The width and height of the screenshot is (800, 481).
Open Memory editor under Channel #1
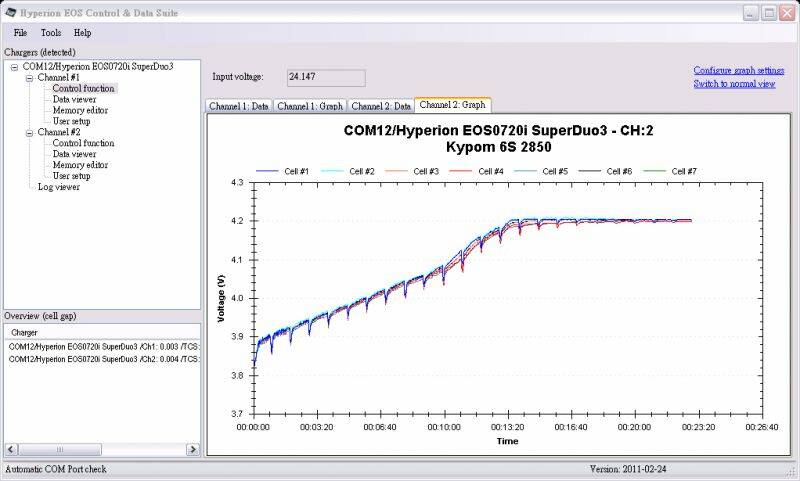click(x=80, y=110)
